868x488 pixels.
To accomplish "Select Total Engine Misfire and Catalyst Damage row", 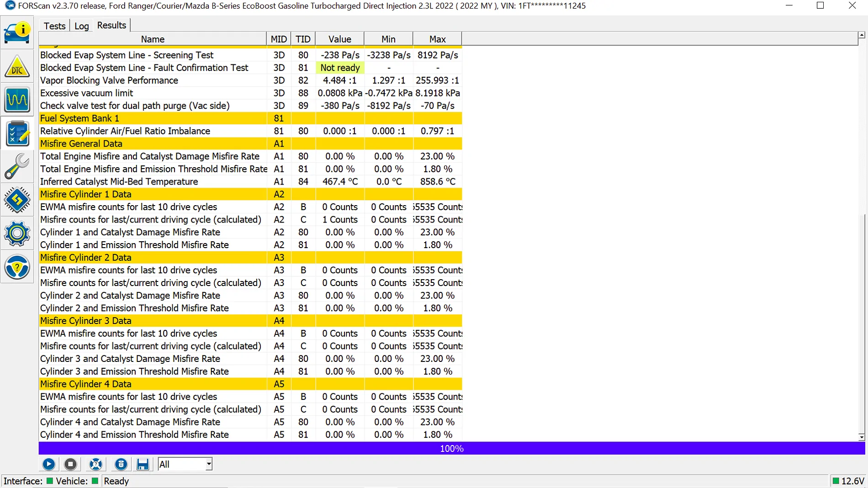I will point(250,156).
